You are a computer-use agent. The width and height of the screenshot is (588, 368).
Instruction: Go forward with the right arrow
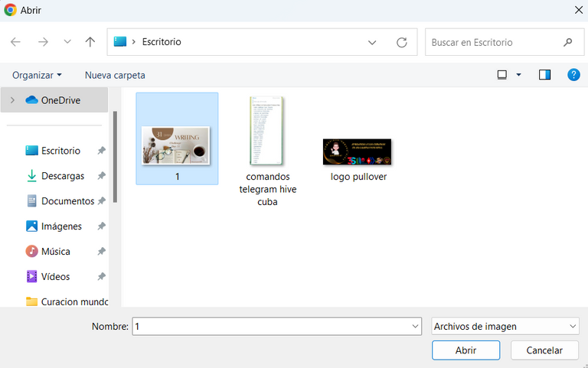43,42
